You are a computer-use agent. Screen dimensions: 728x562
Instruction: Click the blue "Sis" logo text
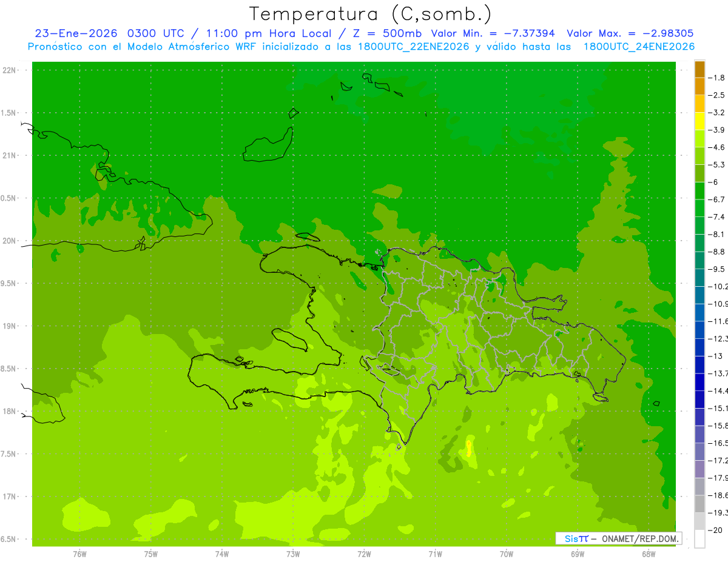[x=570, y=538]
